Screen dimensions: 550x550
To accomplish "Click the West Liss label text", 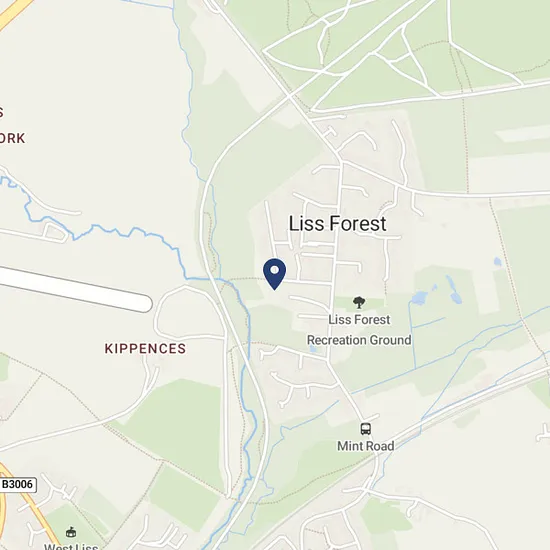I will (x=71, y=546).
